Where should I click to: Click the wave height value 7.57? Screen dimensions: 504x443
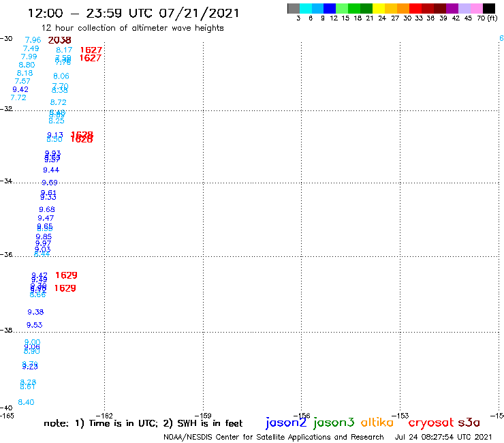click(22, 81)
